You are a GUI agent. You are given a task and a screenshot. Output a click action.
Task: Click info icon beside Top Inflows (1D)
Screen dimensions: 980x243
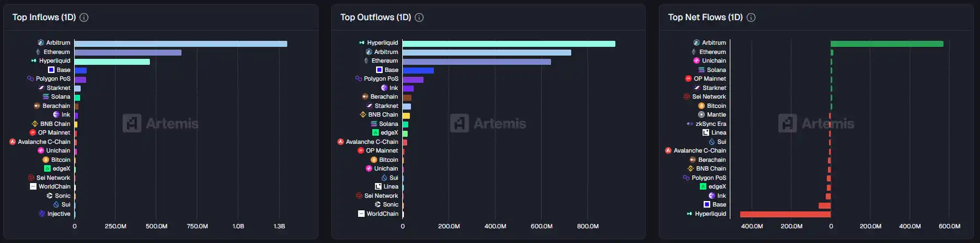point(84,17)
